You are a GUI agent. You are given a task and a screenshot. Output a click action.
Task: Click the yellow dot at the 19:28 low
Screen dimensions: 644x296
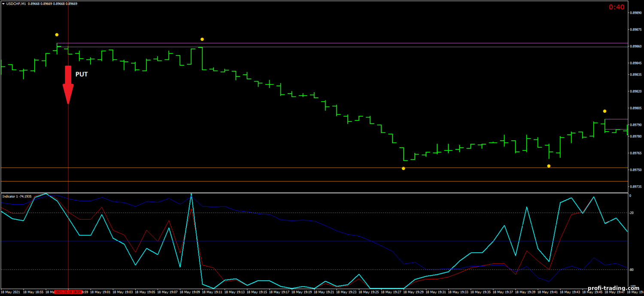pyautogui.click(x=404, y=169)
